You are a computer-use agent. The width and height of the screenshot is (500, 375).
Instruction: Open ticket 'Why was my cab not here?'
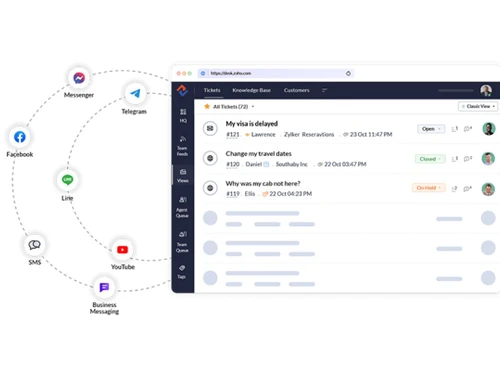[263, 183]
